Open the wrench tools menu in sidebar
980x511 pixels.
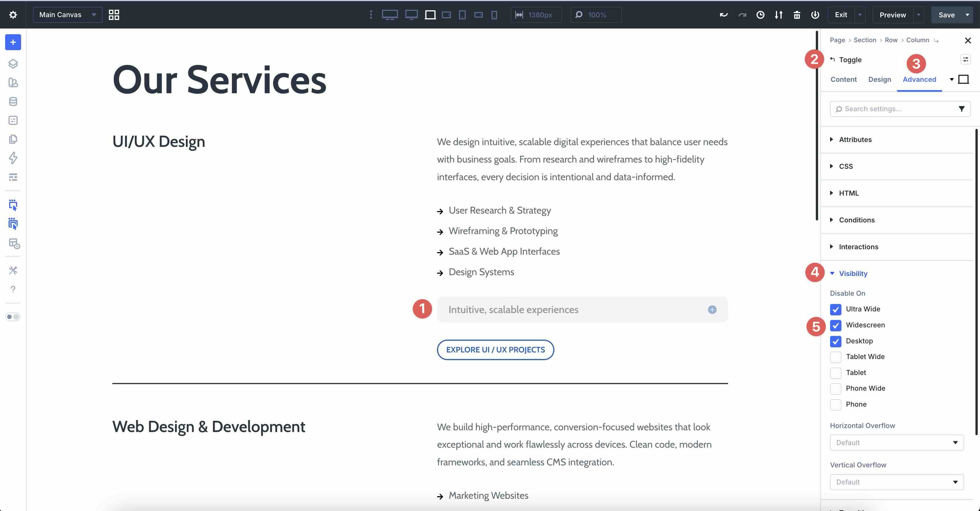pyautogui.click(x=13, y=270)
